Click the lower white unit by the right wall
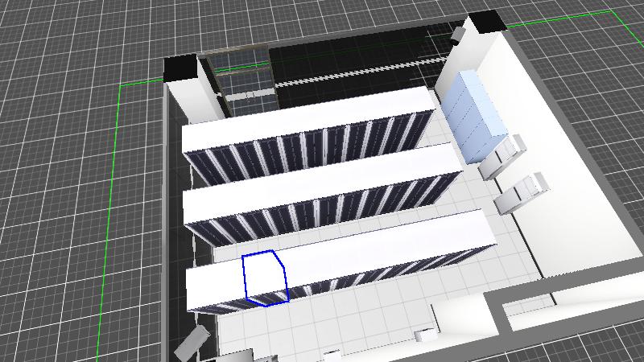The width and height of the screenshot is (644, 362). click(520, 193)
